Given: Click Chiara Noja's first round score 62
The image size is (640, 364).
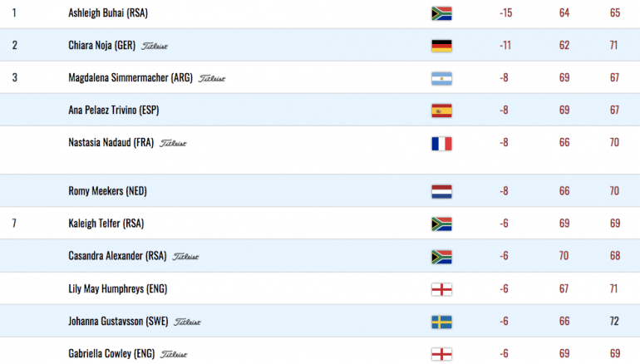Looking at the screenshot, I should [564, 45].
